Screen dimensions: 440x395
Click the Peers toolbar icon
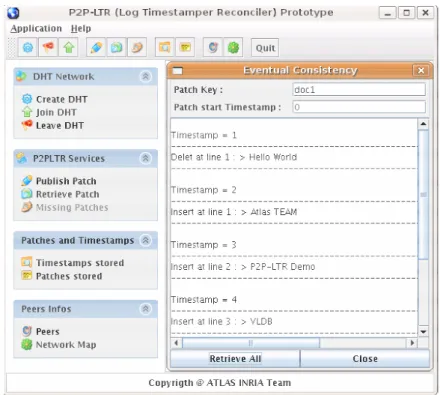tap(213, 48)
